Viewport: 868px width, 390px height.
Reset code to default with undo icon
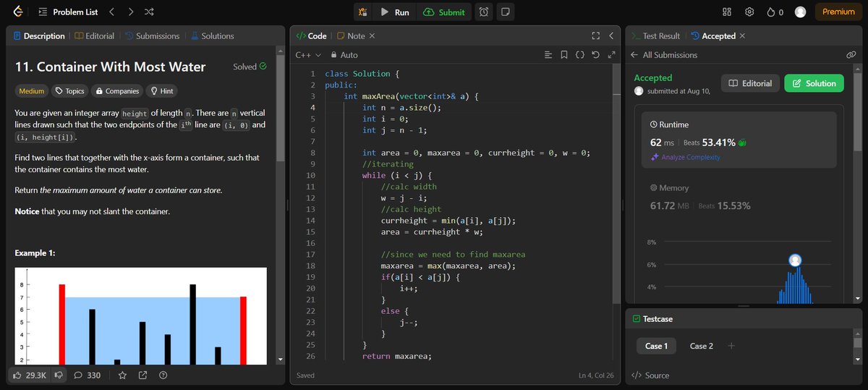[595, 55]
